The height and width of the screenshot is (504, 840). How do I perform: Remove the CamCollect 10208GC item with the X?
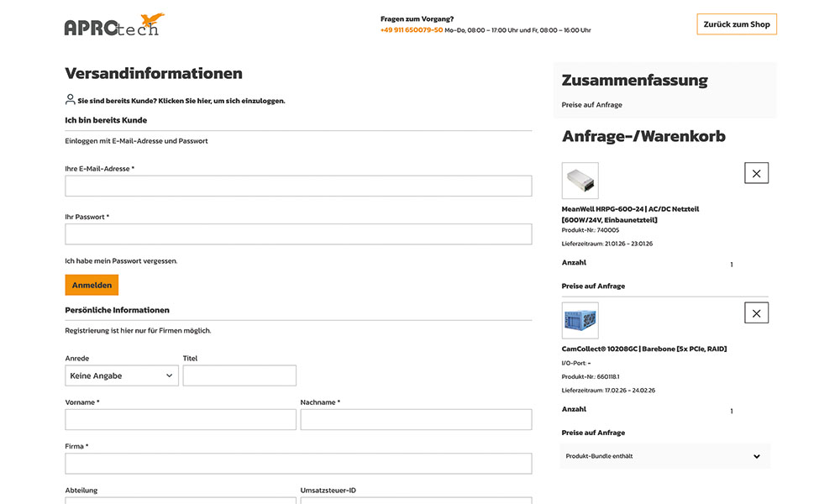pyautogui.click(x=756, y=312)
